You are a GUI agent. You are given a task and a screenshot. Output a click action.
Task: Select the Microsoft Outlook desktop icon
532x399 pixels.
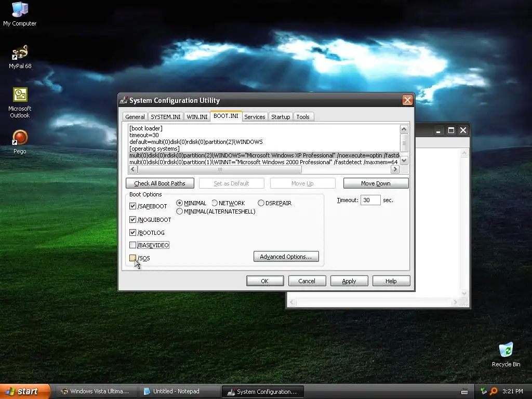(20, 103)
